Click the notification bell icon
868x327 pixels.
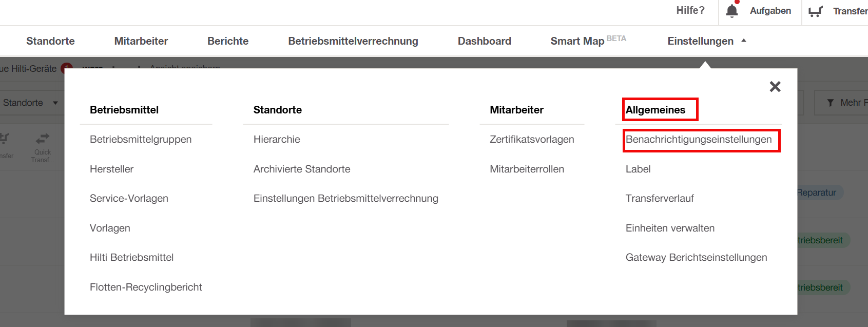coord(732,11)
